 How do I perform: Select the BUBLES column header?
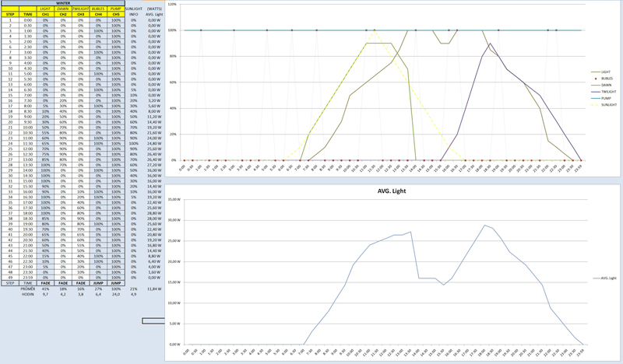click(98, 9)
